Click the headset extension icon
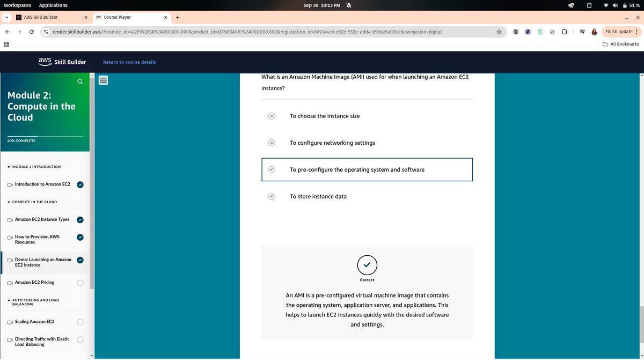This screenshot has height=362, width=644. 552,32
